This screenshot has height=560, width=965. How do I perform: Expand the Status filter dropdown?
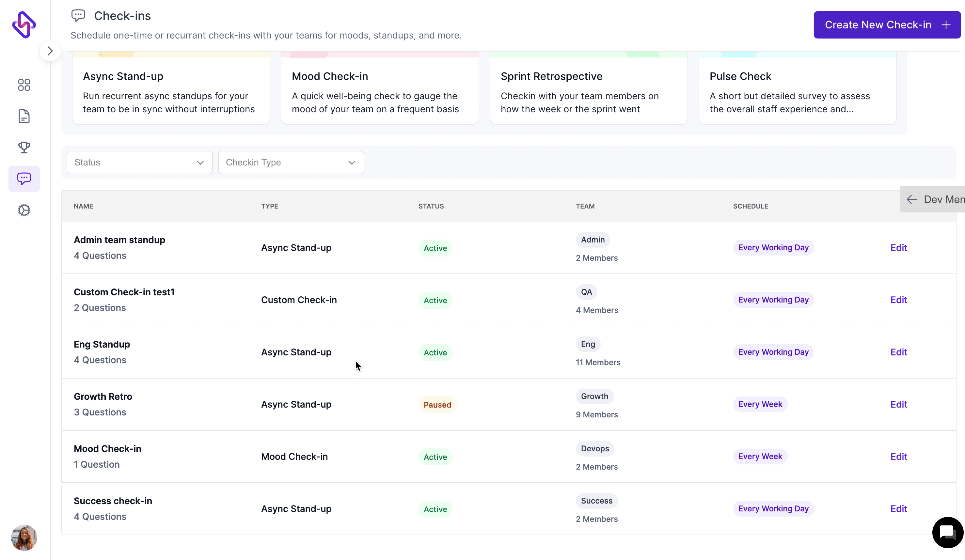click(x=139, y=162)
